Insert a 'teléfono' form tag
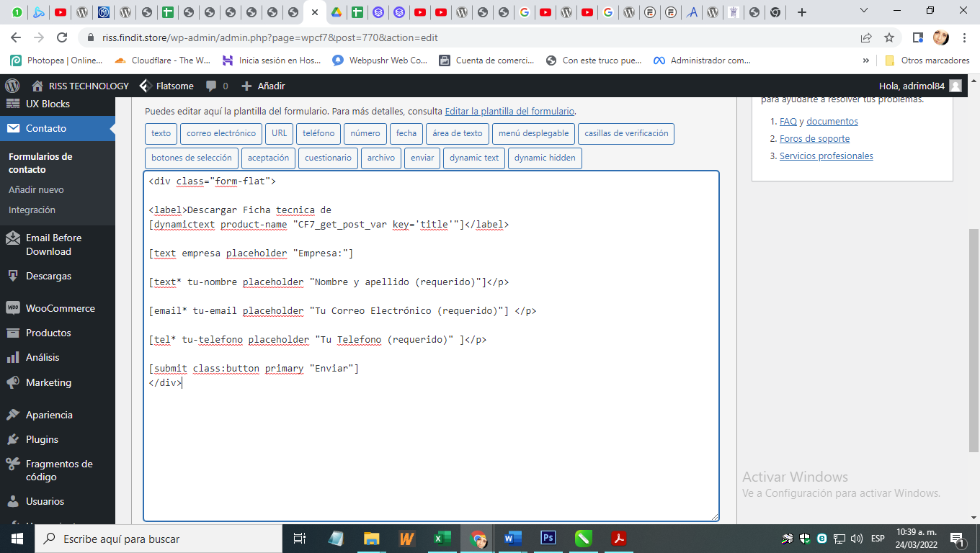 point(318,133)
